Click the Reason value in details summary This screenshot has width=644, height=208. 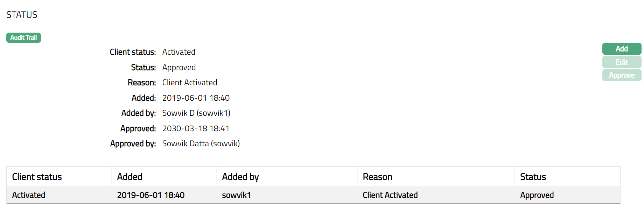(x=189, y=82)
